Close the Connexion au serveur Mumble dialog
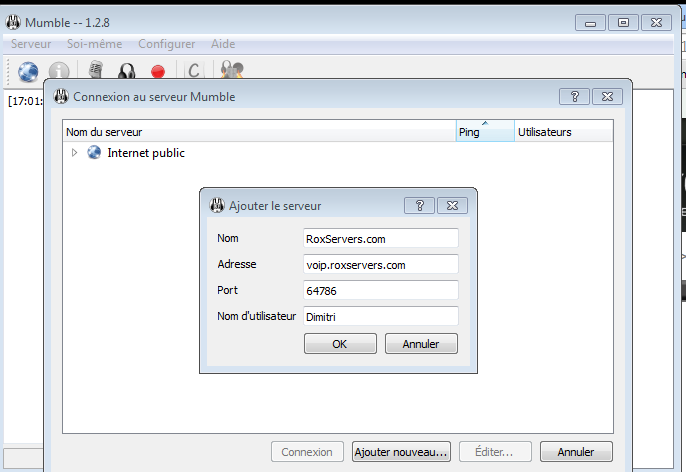This screenshot has height=472, width=686. [607, 96]
